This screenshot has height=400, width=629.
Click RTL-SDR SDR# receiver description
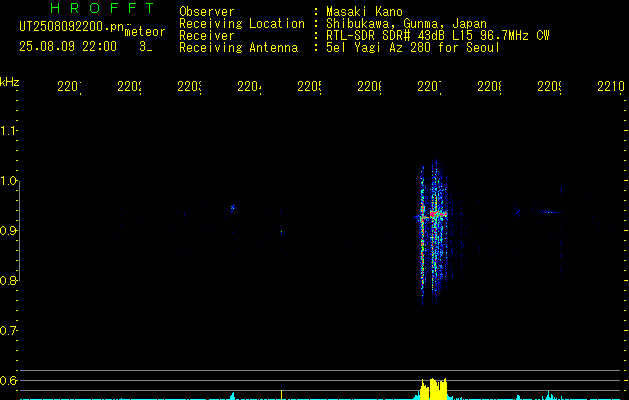pyautogui.click(x=438, y=36)
